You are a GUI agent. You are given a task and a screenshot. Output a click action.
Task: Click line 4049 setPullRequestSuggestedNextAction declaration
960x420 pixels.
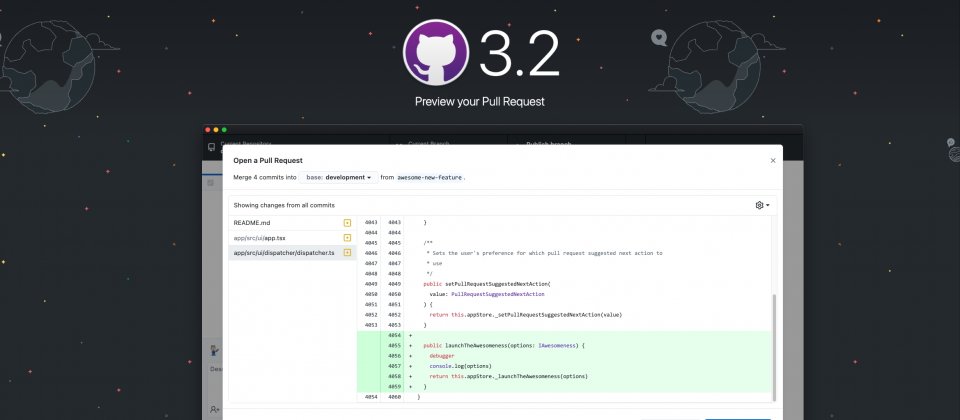[x=487, y=284]
